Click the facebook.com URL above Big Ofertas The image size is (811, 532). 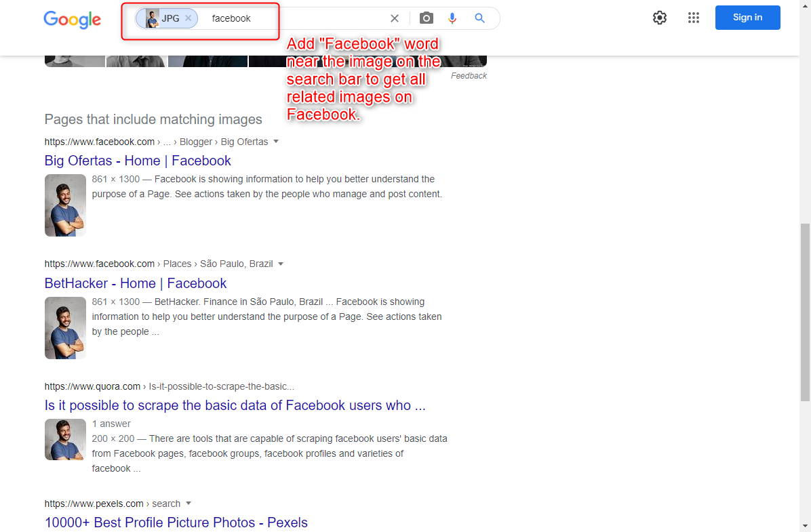tap(99, 142)
